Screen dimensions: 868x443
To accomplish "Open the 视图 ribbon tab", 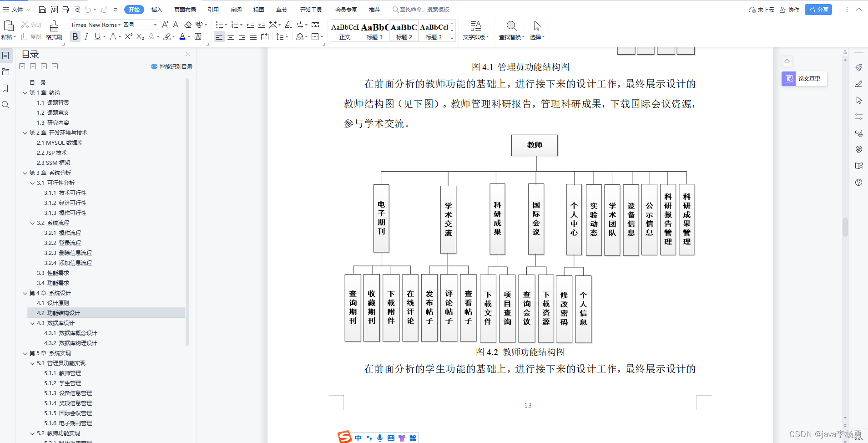I will [x=259, y=10].
